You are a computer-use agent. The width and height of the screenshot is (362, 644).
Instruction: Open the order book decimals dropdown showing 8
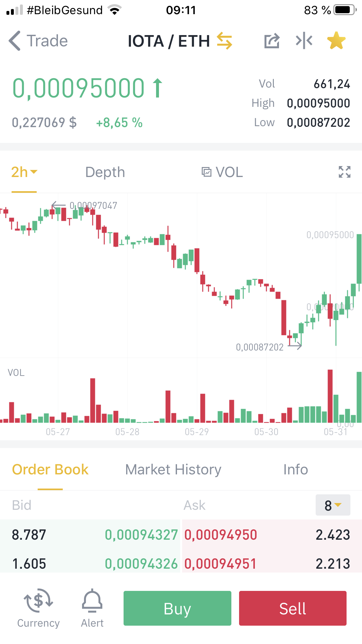tap(333, 505)
